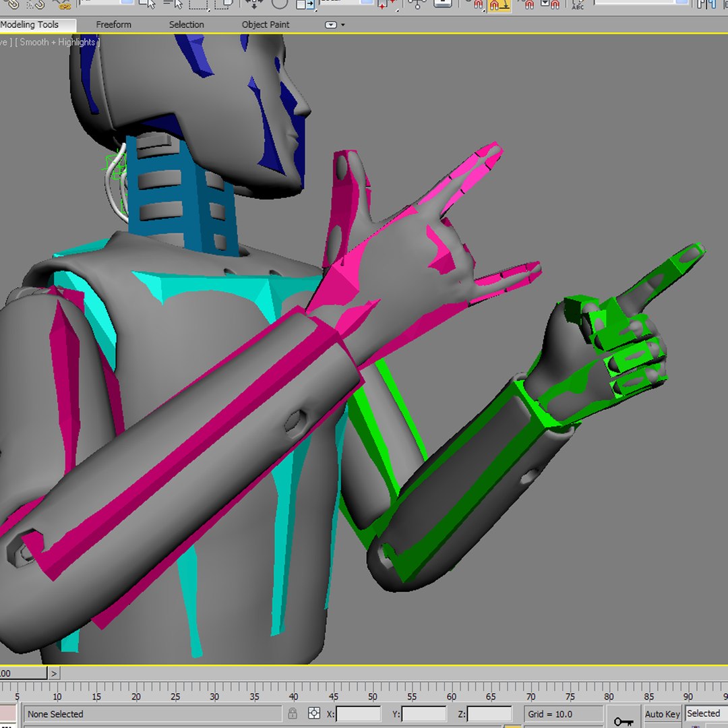
Task: Choose the Rectangular Selection Region tool
Action: point(199,4)
